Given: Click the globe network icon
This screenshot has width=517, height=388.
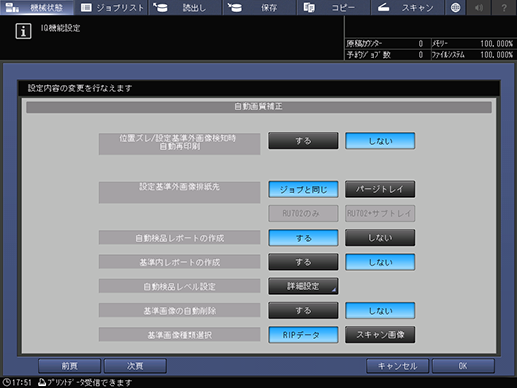Looking at the screenshot, I should coord(455,7).
